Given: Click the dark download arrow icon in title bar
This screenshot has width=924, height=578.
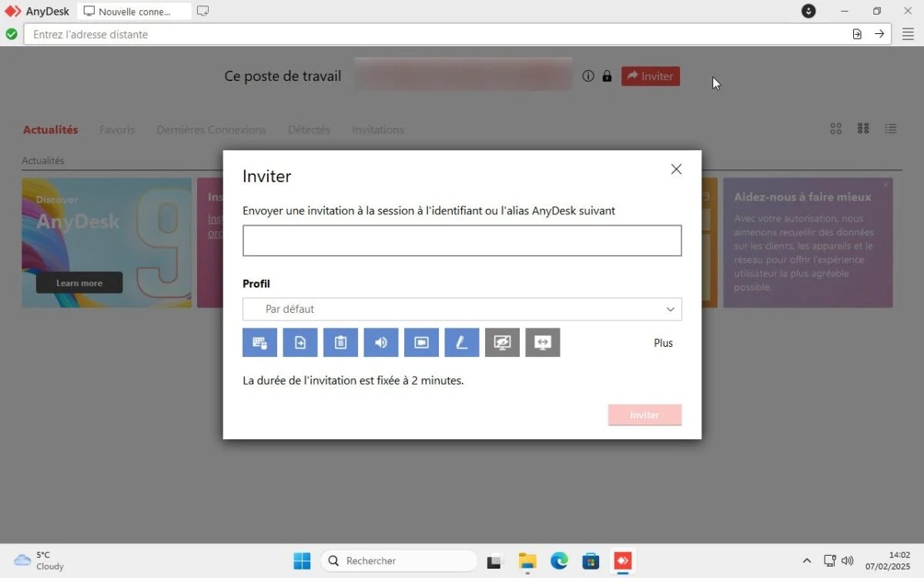Looking at the screenshot, I should point(808,11).
